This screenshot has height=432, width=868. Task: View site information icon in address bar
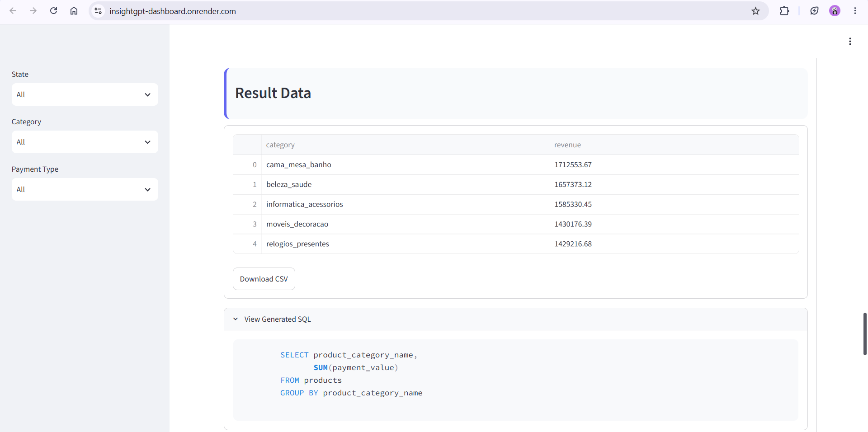pyautogui.click(x=98, y=11)
